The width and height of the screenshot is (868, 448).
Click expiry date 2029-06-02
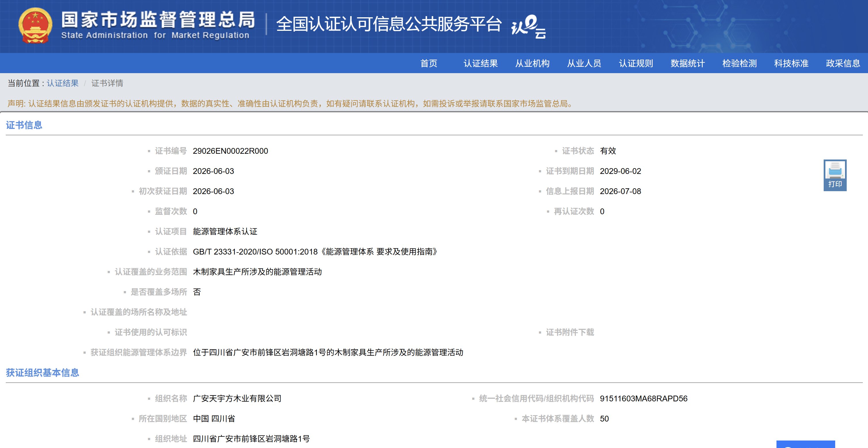(620, 171)
